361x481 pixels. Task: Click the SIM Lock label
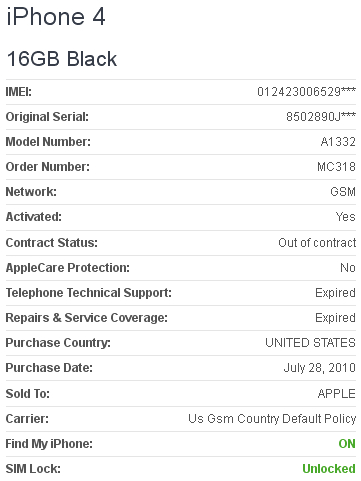click(x=33, y=469)
